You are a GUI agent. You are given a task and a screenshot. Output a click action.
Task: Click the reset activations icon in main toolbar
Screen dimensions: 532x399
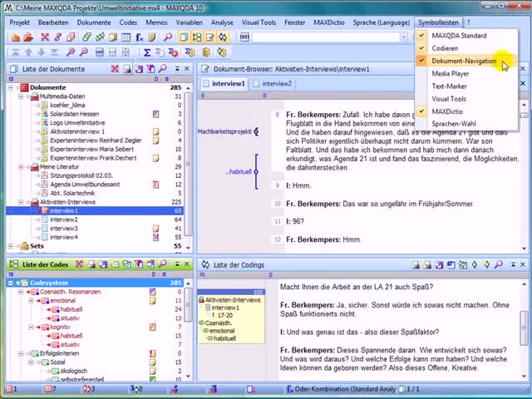45,37
